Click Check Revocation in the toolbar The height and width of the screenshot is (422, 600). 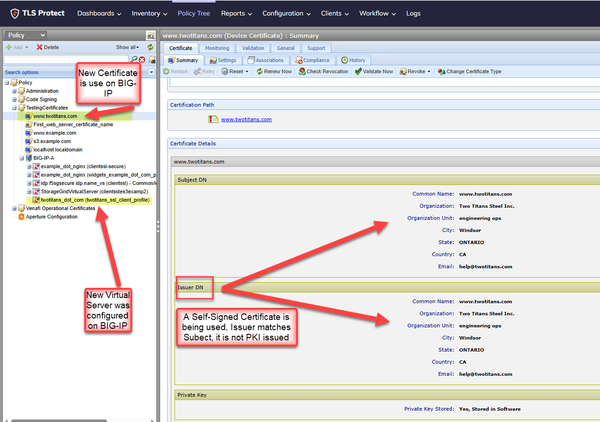click(324, 71)
